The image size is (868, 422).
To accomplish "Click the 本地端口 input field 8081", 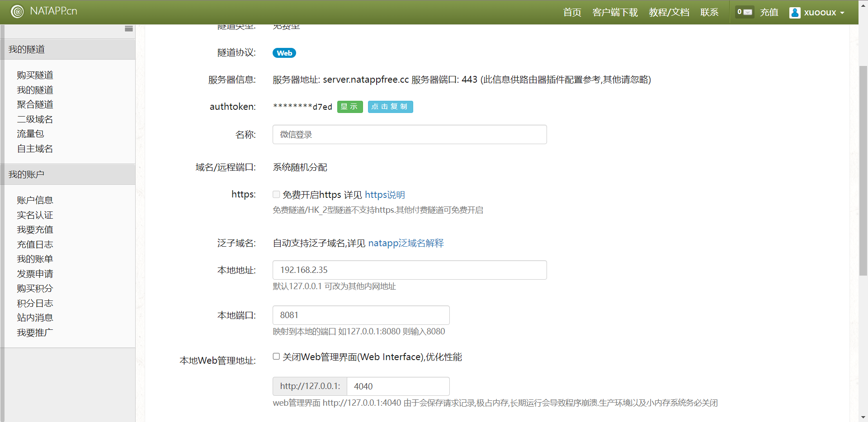I will [361, 315].
